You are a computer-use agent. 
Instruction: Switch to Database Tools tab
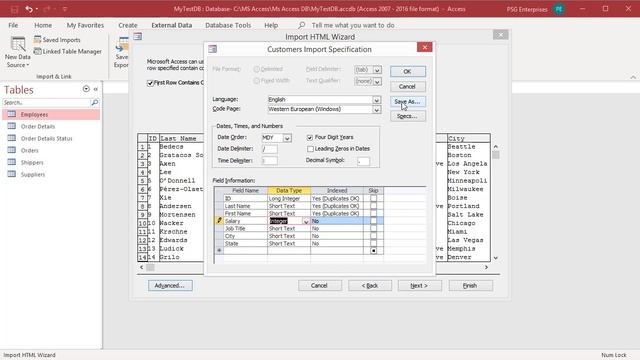coord(228,25)
